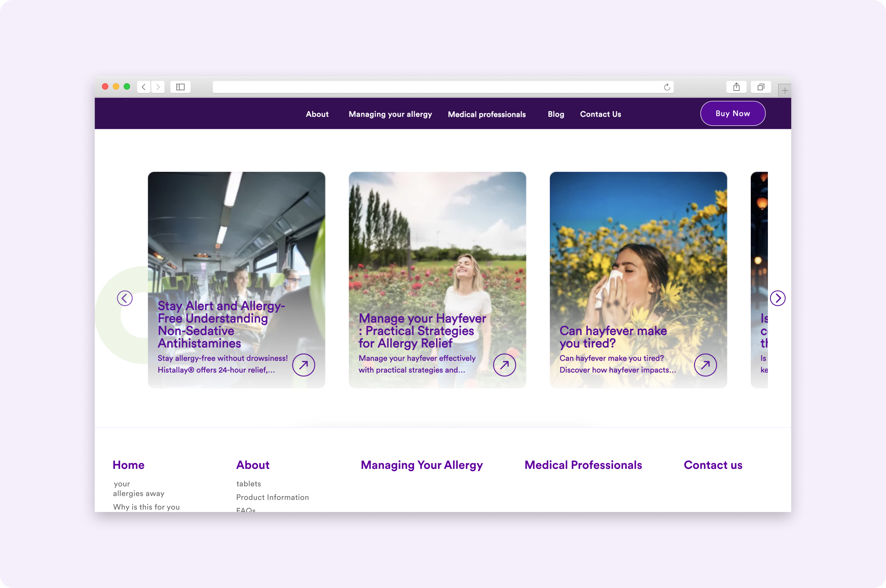Open article via arrow on 'Can hayfever make you tired?' card
This screenshot has height=588, width=886.
click(x=705, y=365)
